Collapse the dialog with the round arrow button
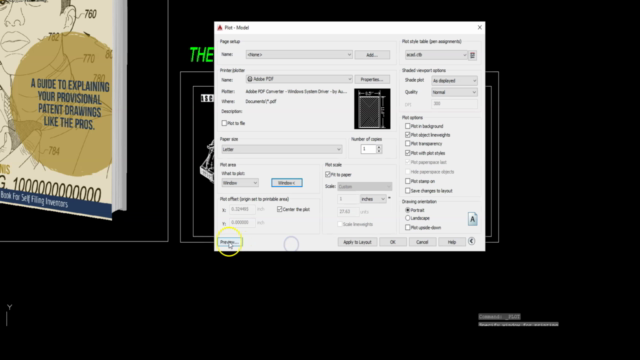The image size is (640, 360). tap(471, 241)
